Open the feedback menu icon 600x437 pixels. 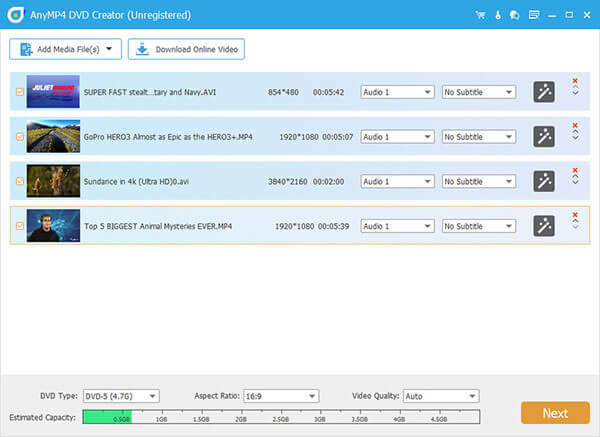534,15
